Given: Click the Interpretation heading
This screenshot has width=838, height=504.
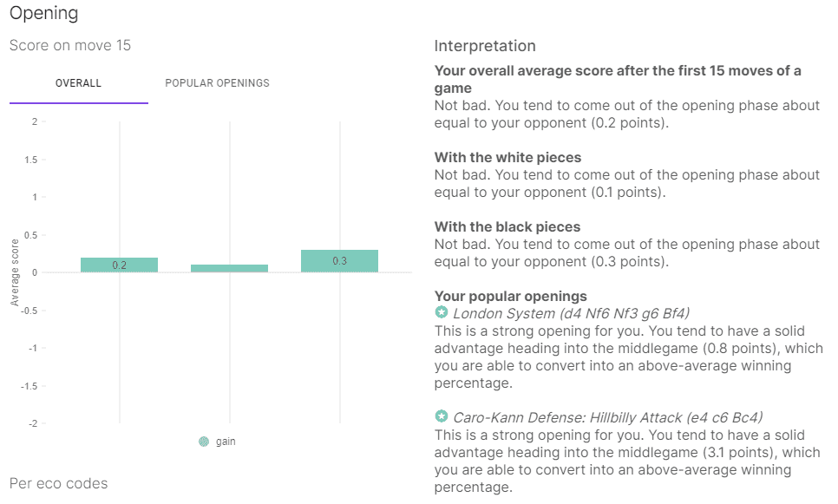Looking at the screenshot, I should [485, 46].
